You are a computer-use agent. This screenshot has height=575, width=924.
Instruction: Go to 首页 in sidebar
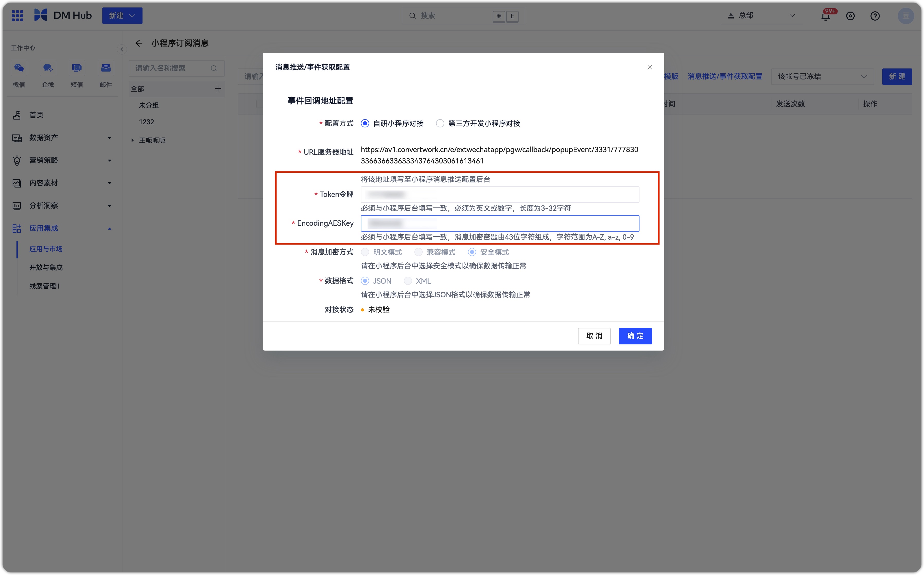point(37,115)
